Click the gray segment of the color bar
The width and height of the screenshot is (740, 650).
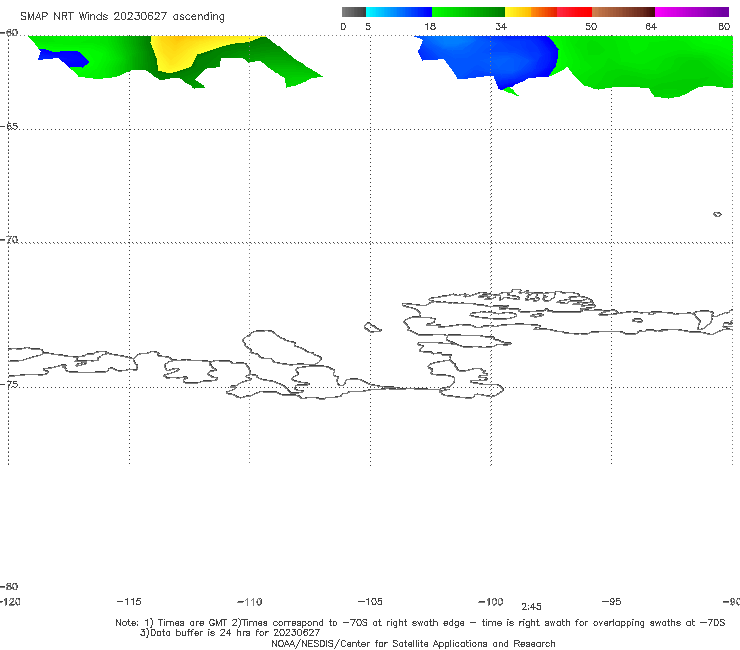pyautogui.click(x=353, y=12)
